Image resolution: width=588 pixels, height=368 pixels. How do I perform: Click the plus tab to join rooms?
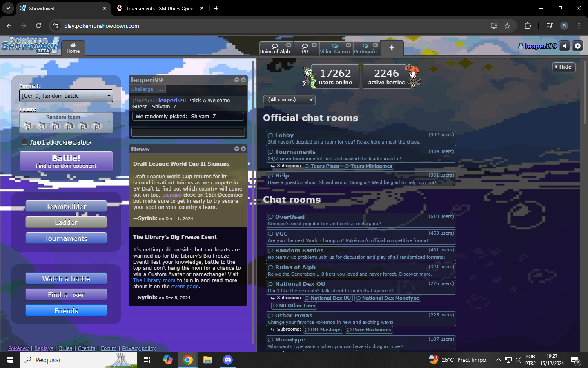392,48
